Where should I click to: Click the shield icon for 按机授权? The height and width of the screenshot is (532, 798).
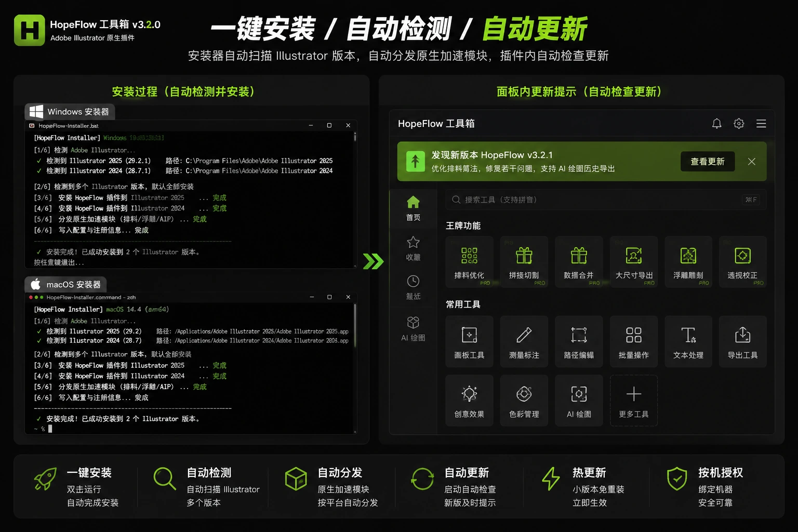tap(677, 478)
